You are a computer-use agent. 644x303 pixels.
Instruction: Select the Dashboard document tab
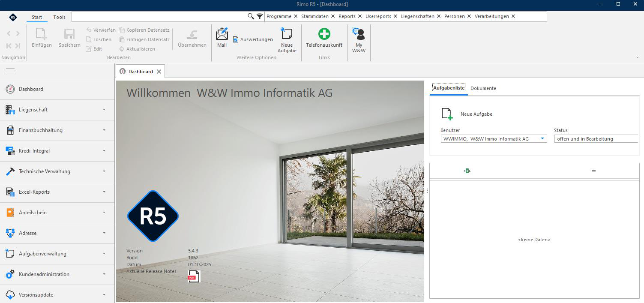141,72
